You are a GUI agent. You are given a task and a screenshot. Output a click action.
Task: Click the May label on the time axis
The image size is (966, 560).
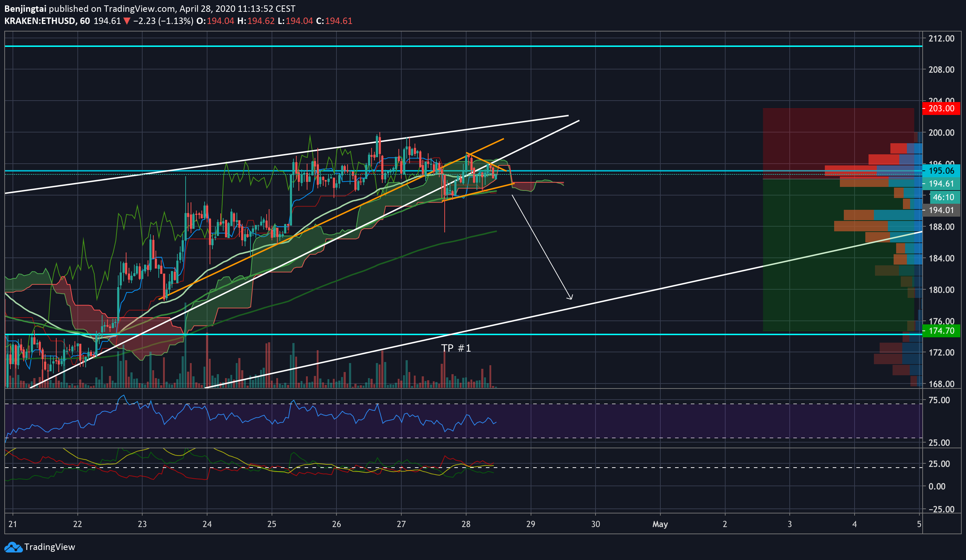(660, 524)
